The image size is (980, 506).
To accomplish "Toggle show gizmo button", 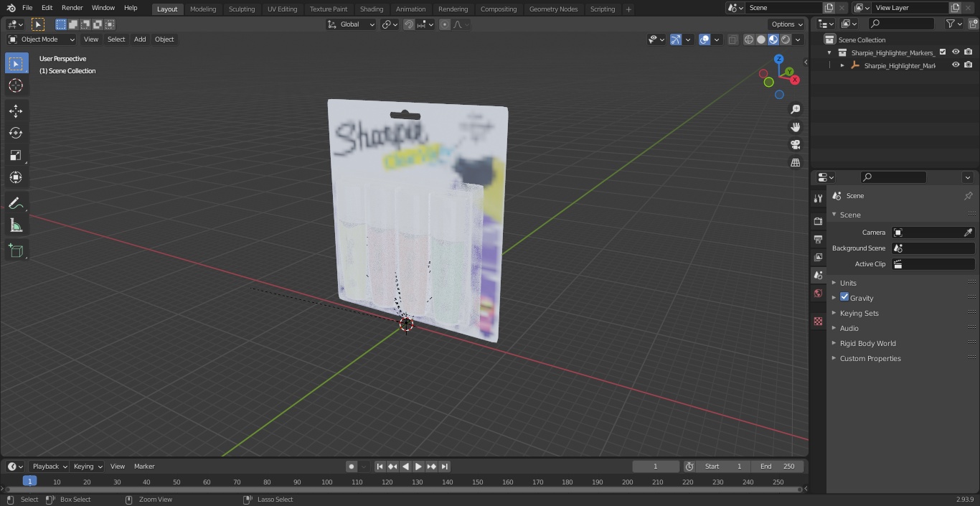I will (x=675, y=39).
